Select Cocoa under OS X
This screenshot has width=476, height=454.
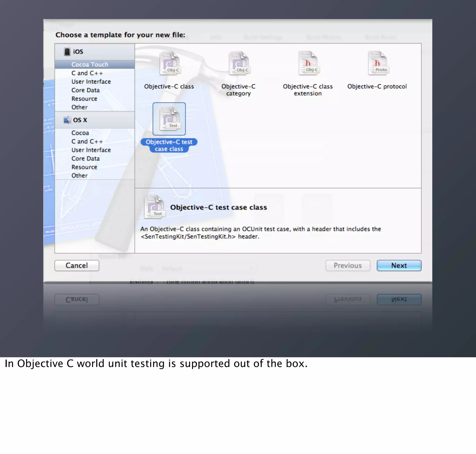pos(80,133)
